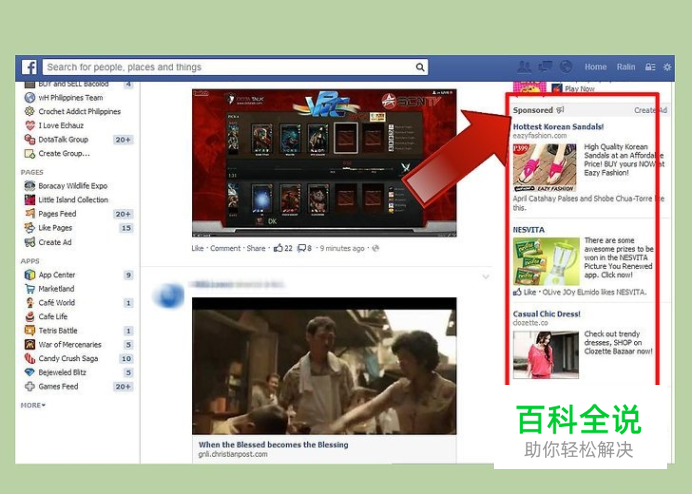Image resolution: width=692 pixels, height=494 pixels.
Task: Open Hottest Korean Sandals ad link
Action: pos(558,127)
